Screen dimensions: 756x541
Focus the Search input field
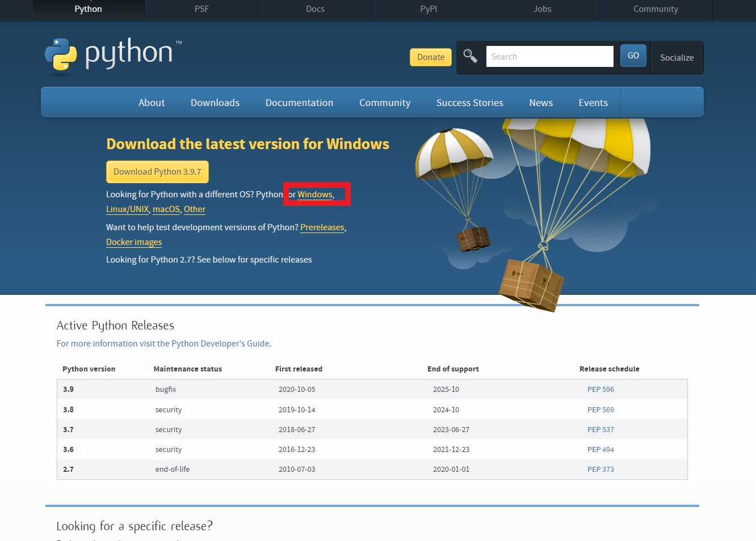coord(549,56)
